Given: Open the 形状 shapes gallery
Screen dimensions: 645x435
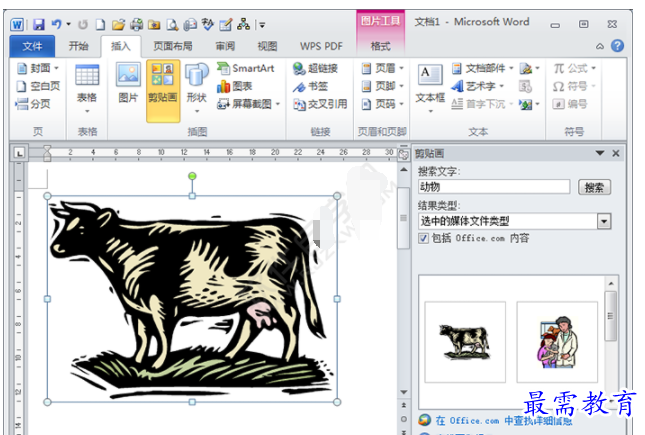Looking at the screenshot, I should click(x=197, y=88).
